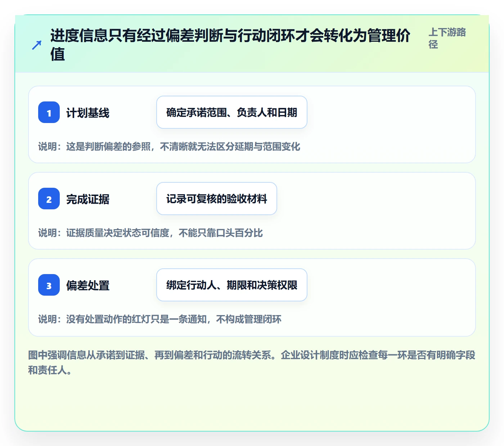Click the 记录可复核的验收材料 box
Viewport: 504px width, 446px height.
[x=217, y=199]
